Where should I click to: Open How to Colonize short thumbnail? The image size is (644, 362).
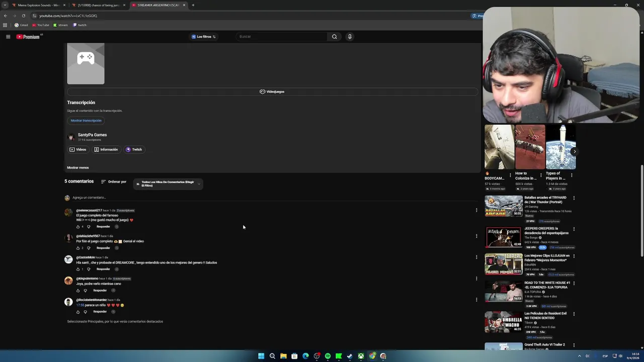pyautogui.click(x=530, y=147)
